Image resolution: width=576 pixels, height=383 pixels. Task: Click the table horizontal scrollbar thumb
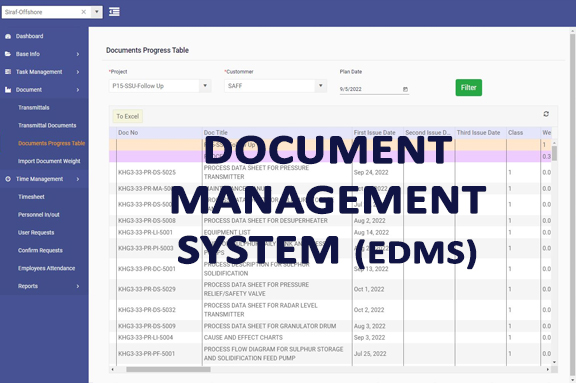click(168, 369)
